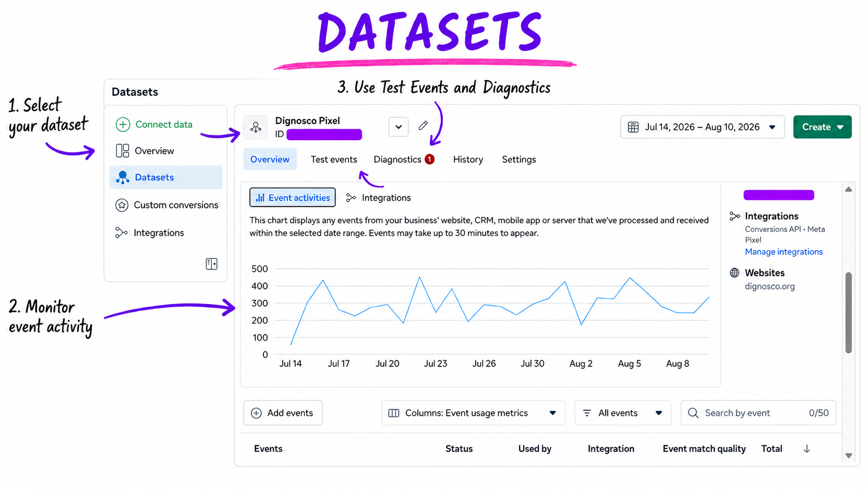Image resolution: width=868 pixels, height=489 pixels.
Task: Click the Dignosco Pixel dataset name
Action: 307,121
